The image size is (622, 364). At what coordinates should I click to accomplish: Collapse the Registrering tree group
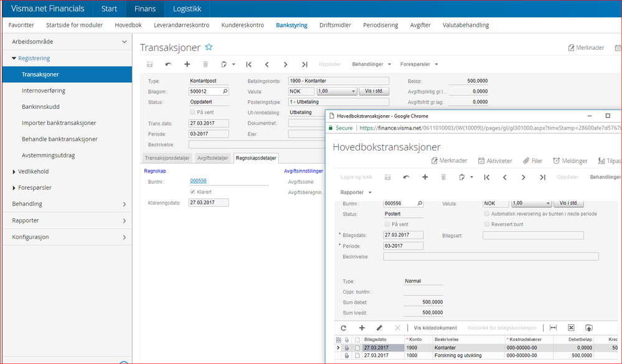click(14, 58)
